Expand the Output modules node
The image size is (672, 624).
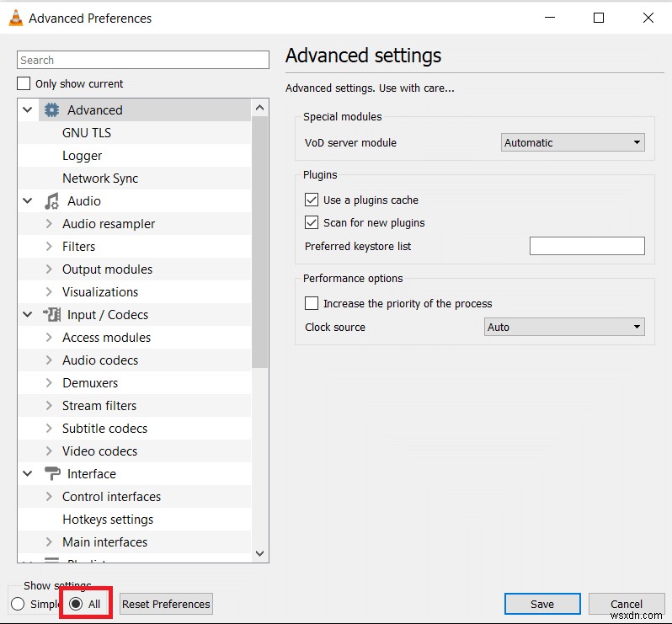tap(49, 269)
